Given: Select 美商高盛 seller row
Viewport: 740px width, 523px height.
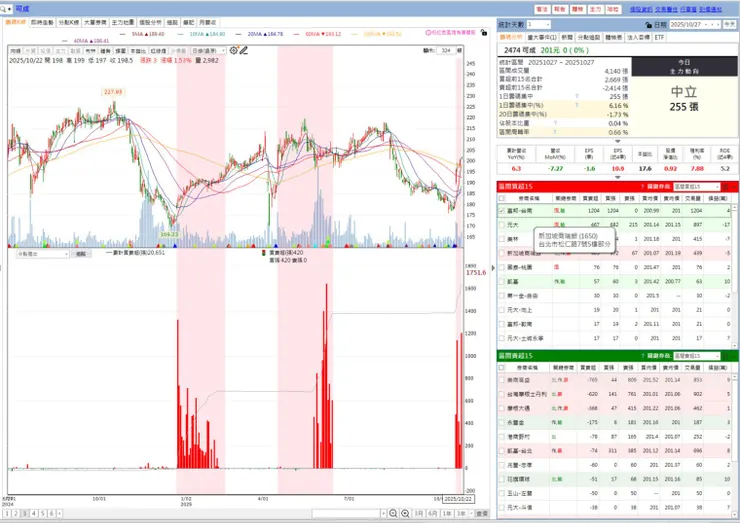Looking at the screenshot, I should 614,380.
